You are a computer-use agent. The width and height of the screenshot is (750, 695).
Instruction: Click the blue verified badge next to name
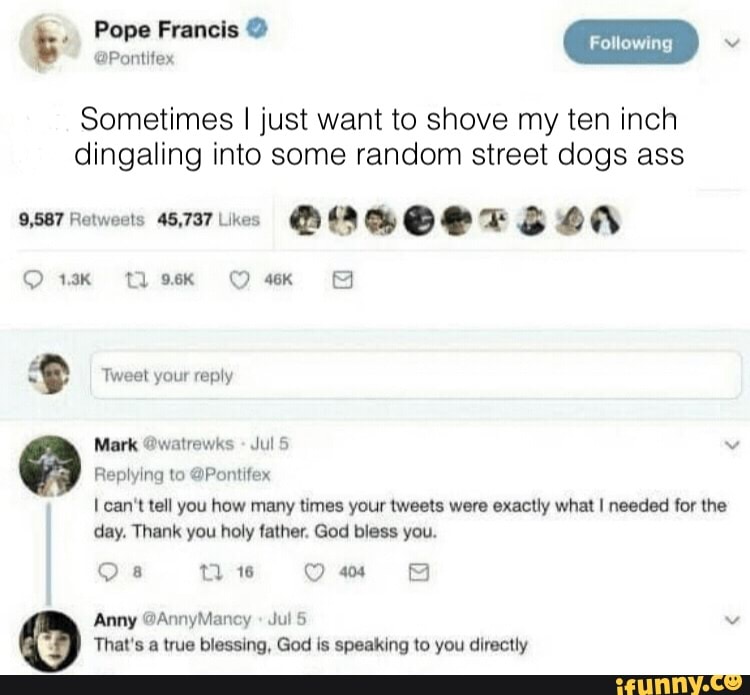256,30
